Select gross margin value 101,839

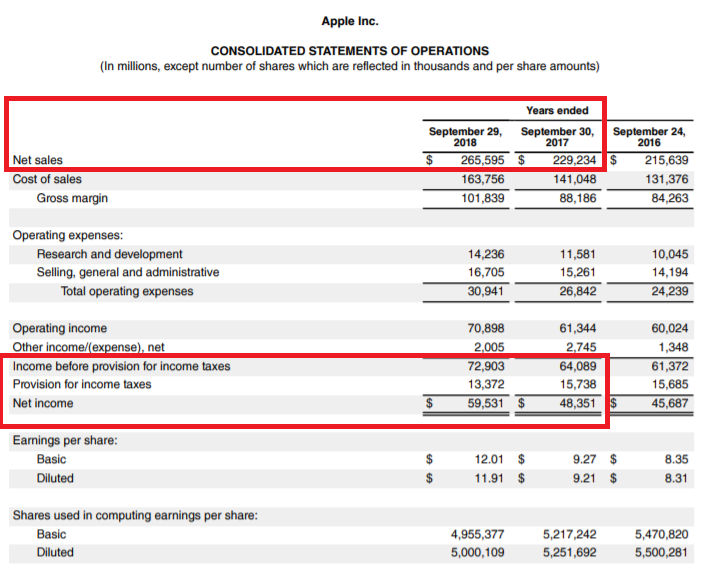coord(482,198)
